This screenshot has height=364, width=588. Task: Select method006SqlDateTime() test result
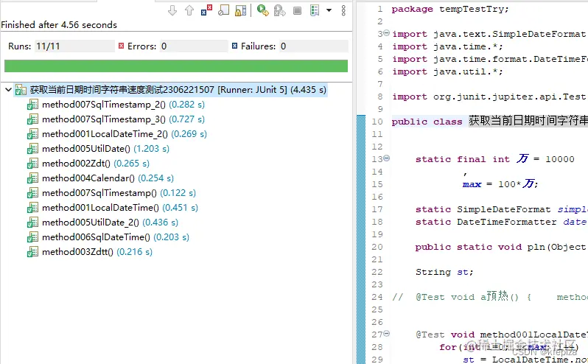click(x=116, y=237)
